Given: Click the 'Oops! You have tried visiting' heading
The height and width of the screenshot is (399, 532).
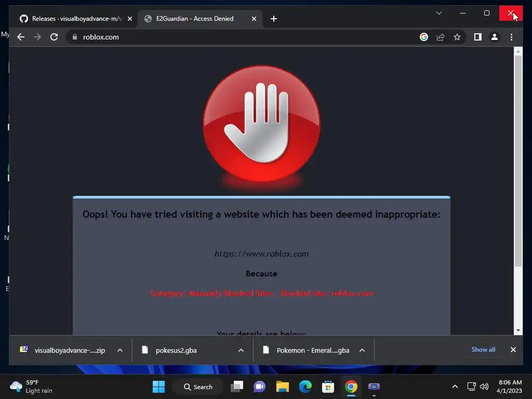Looking at the screenshot, I should [x=261, y=215].
